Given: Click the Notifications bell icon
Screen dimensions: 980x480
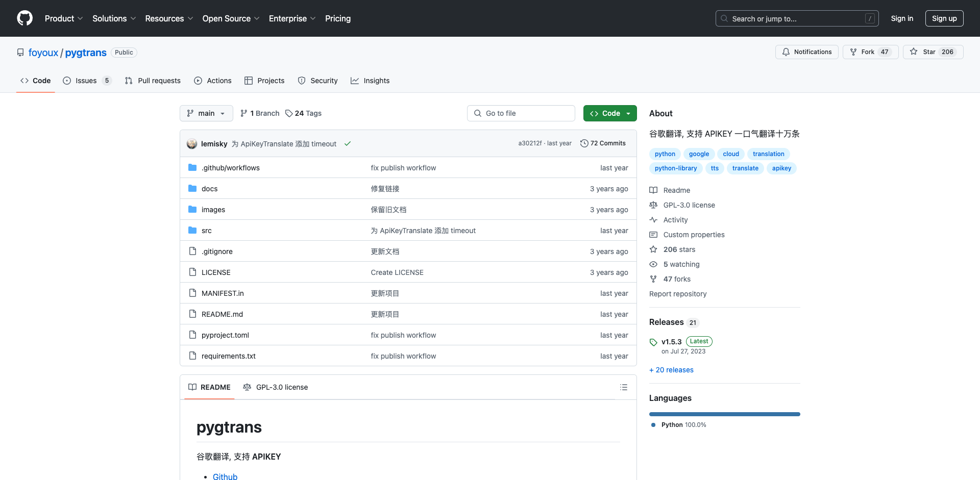Looking at the screenshot, I should click(x=786, y=52).
